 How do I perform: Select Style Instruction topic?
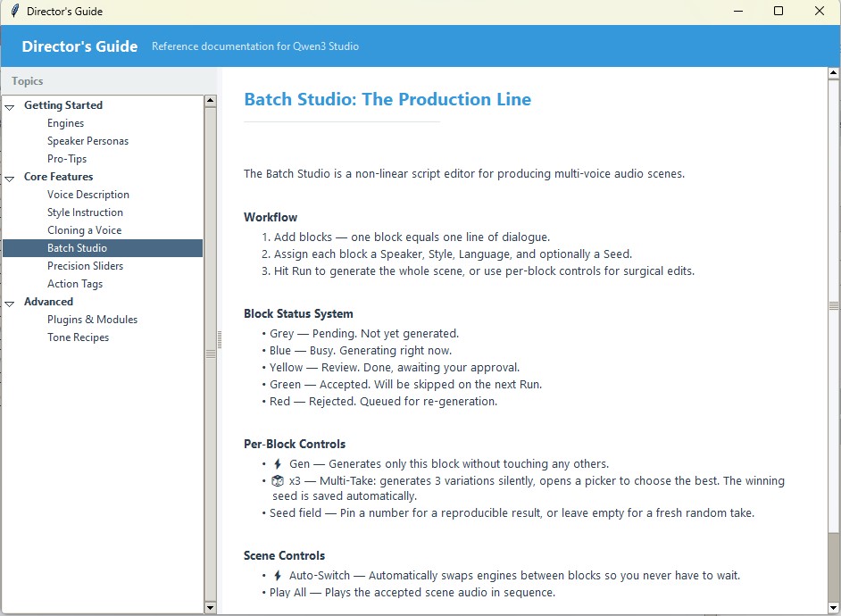[85, 212]
